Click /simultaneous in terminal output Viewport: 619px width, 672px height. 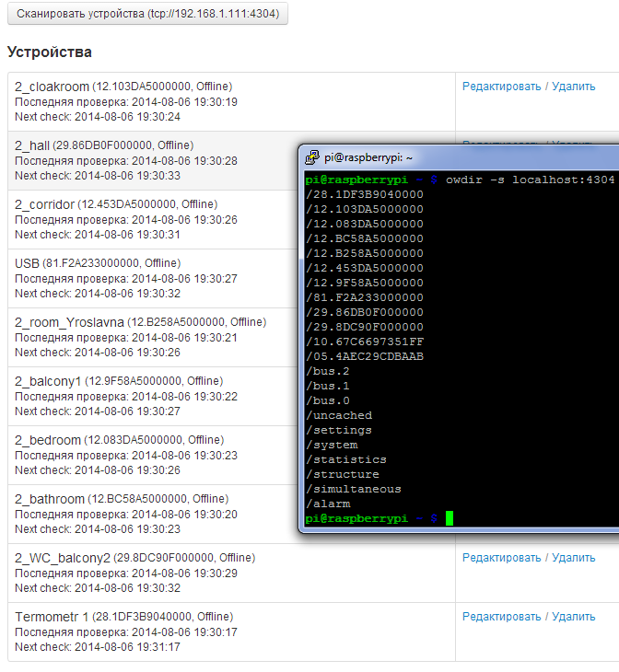pos(354,490)
